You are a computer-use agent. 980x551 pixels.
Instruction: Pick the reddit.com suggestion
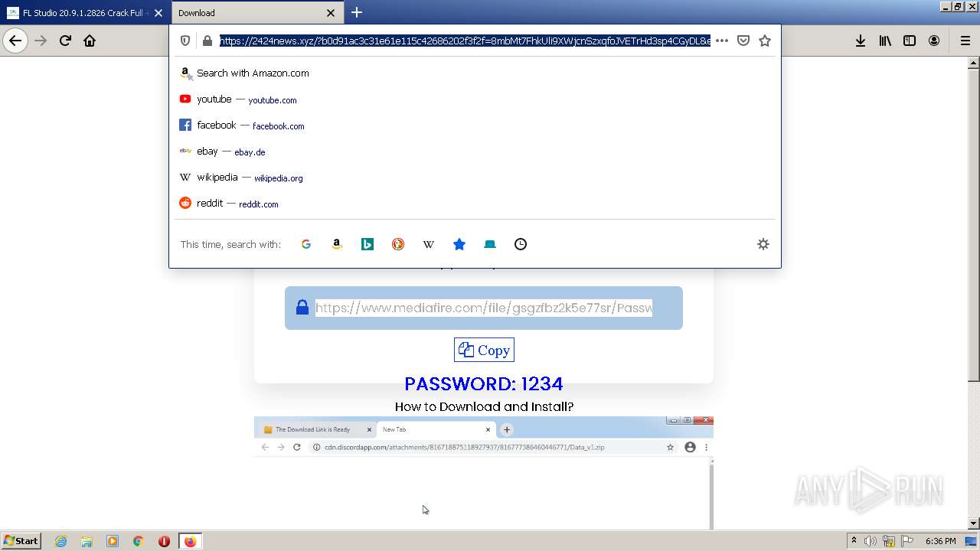tap(475, 204)
